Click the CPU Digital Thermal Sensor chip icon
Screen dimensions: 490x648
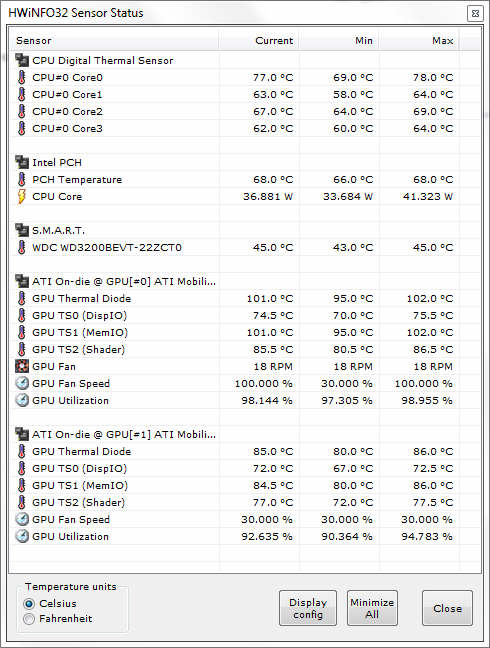coord(21,60)
